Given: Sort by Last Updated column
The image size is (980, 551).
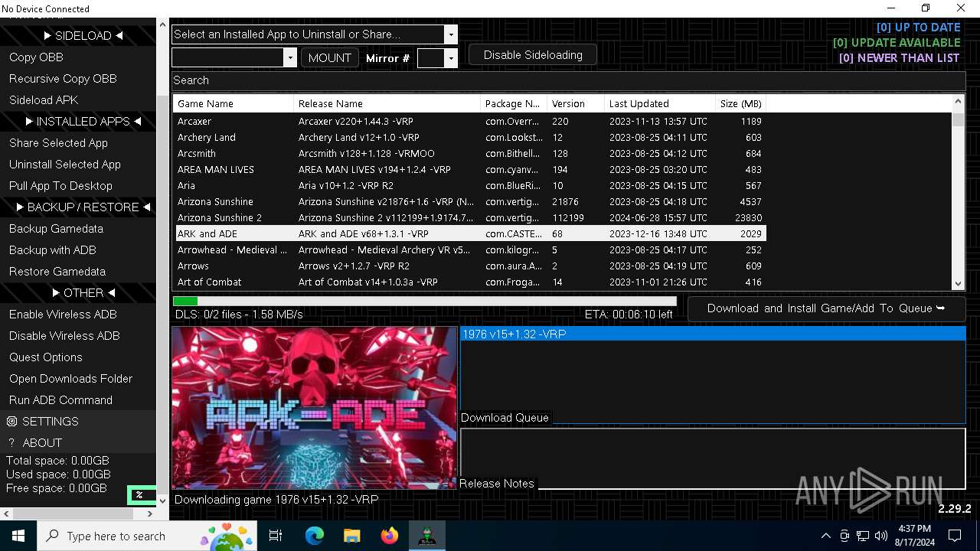Looking at the screenshot, I should 660,103.
